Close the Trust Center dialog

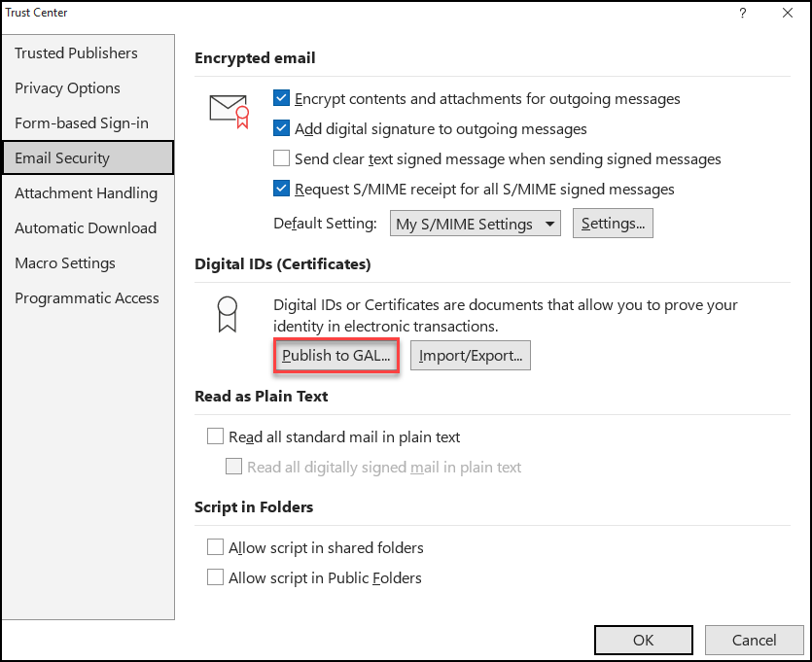pos(787,13)
